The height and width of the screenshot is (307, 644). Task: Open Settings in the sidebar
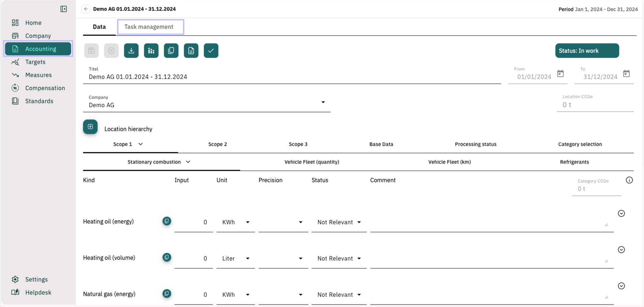38,280
